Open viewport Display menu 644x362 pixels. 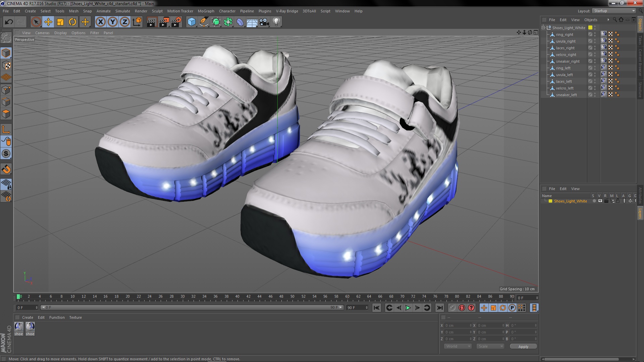coord(60,33)
